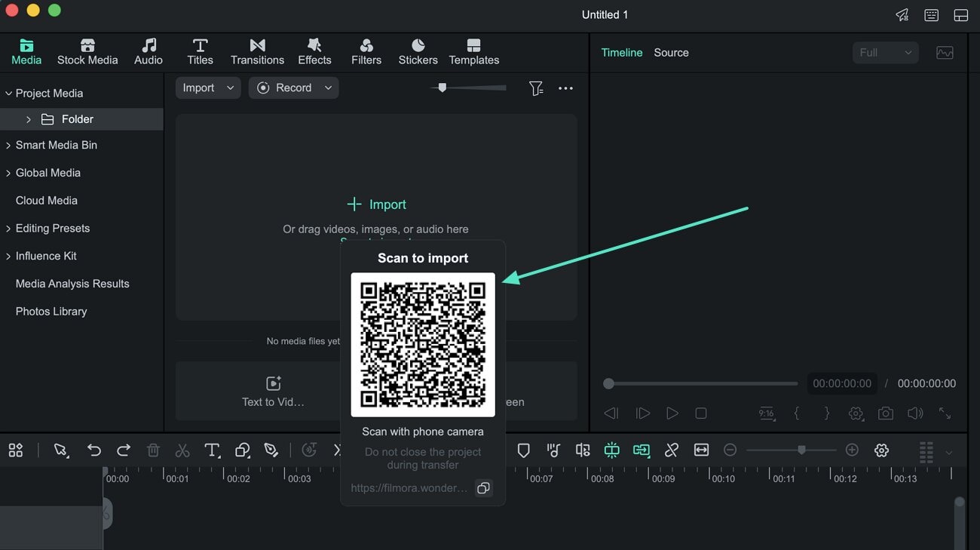Open the Record dropdown menu
Image resolution: width=980 pixels, height=550 pixels.
pyautogui.click(x=293, y=88)
